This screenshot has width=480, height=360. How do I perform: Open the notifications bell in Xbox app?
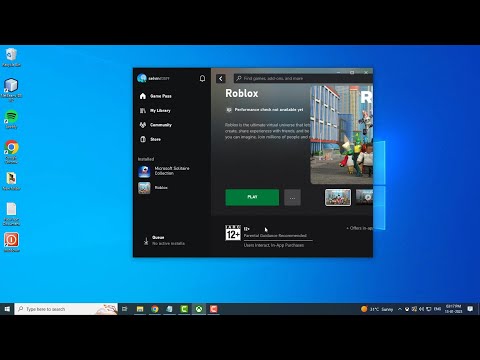click(x=202, y=79)
